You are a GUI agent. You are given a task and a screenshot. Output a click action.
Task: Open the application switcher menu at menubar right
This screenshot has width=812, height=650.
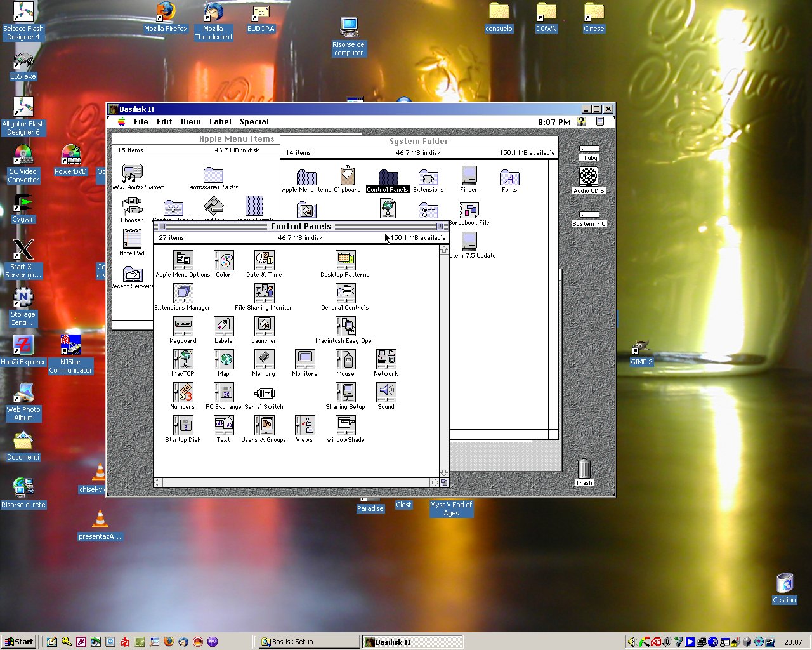coord(599,122)
